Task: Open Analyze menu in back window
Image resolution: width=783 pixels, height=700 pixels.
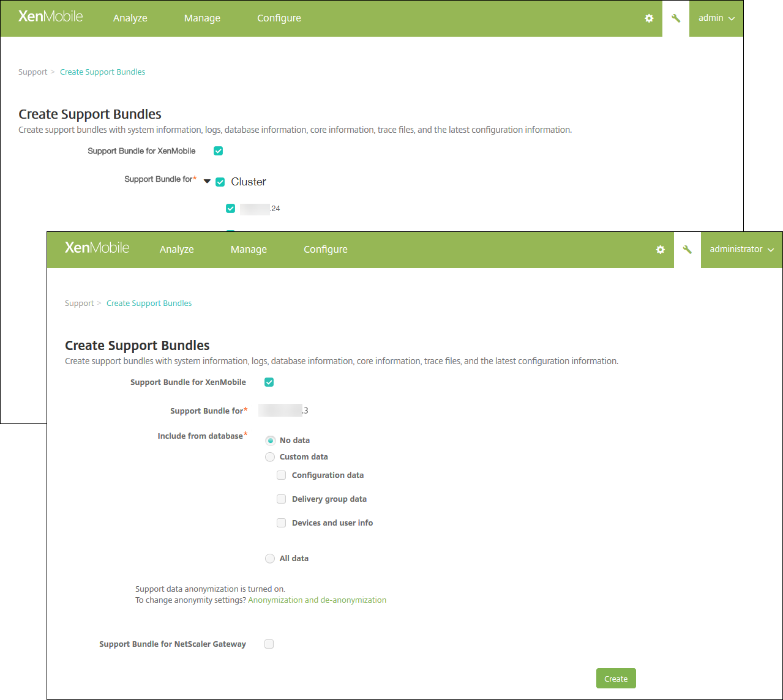Action: coord(130,18)
